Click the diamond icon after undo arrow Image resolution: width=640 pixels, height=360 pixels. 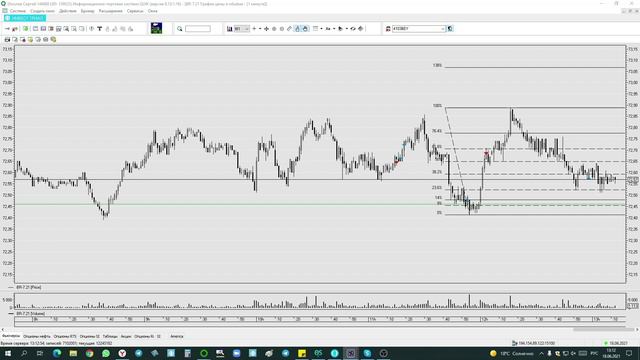(x=360, y=29)
